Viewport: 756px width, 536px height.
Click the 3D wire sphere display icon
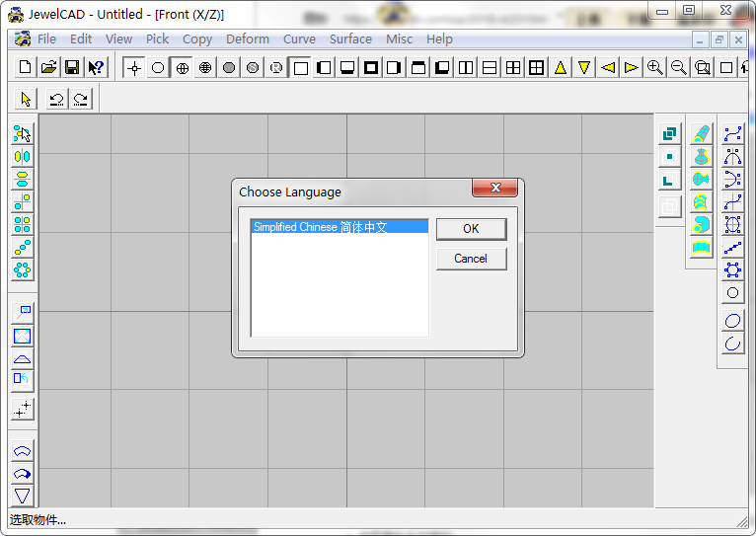click(205, 68)
